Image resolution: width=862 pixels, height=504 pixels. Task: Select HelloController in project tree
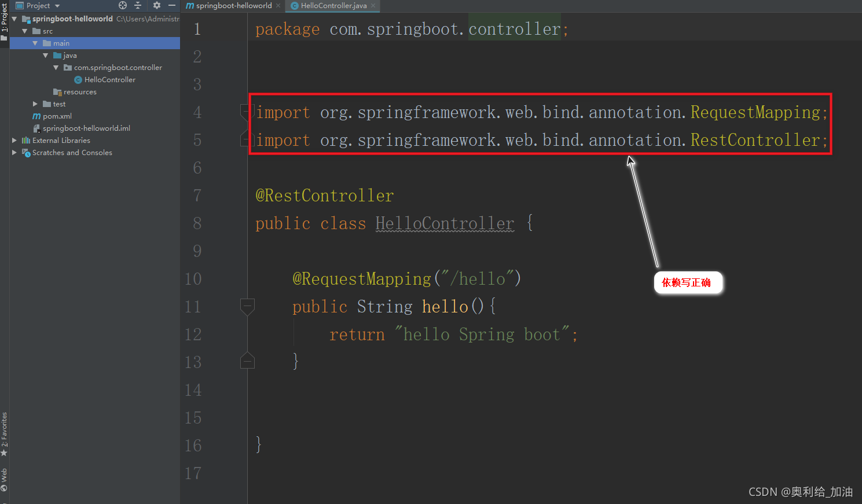point(110,80)
